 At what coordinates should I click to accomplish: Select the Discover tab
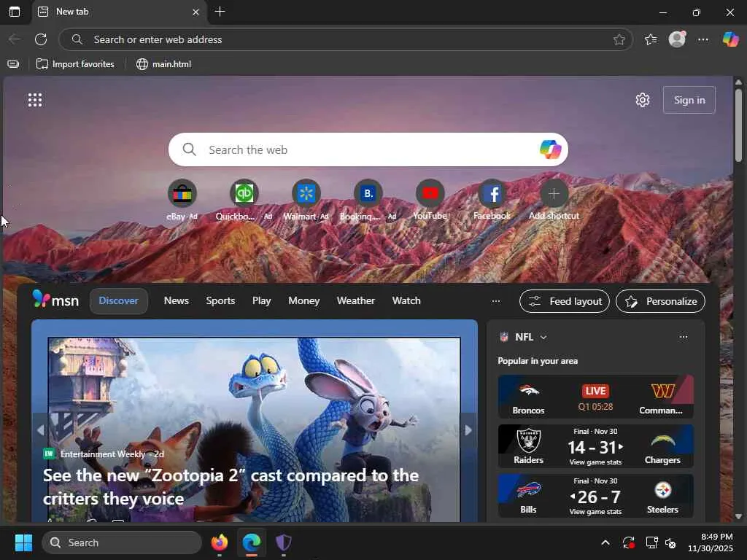click(x=119, y=301)
